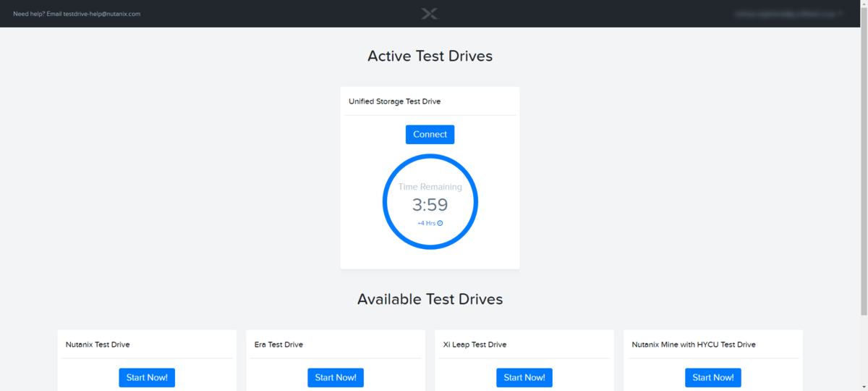Start the Nutanix Test Drive now
The width and height of the screenshot is (868, 391).
tap(147, 377)
